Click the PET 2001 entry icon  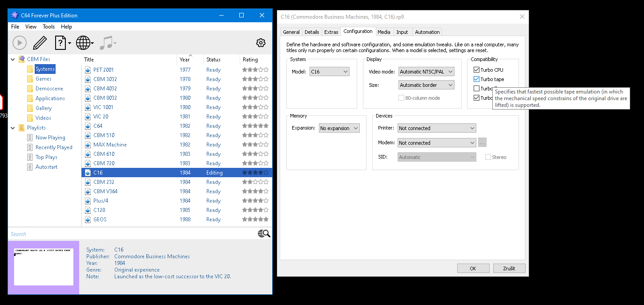(x=88, y=70)
